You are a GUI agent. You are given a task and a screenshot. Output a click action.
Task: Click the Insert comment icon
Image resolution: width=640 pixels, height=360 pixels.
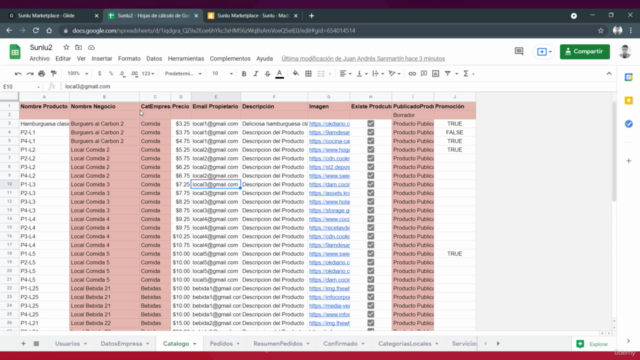pyautogui.click(x=424, y=74)
